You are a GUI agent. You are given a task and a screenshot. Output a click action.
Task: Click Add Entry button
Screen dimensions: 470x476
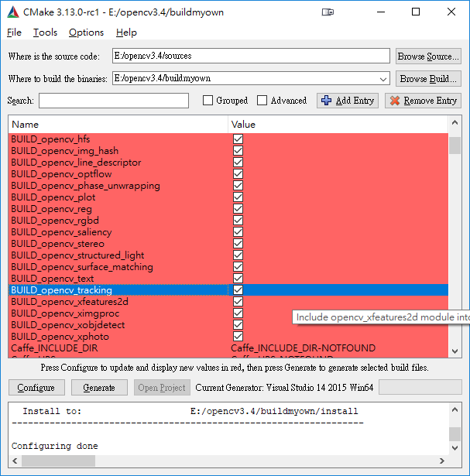(348, 101)
